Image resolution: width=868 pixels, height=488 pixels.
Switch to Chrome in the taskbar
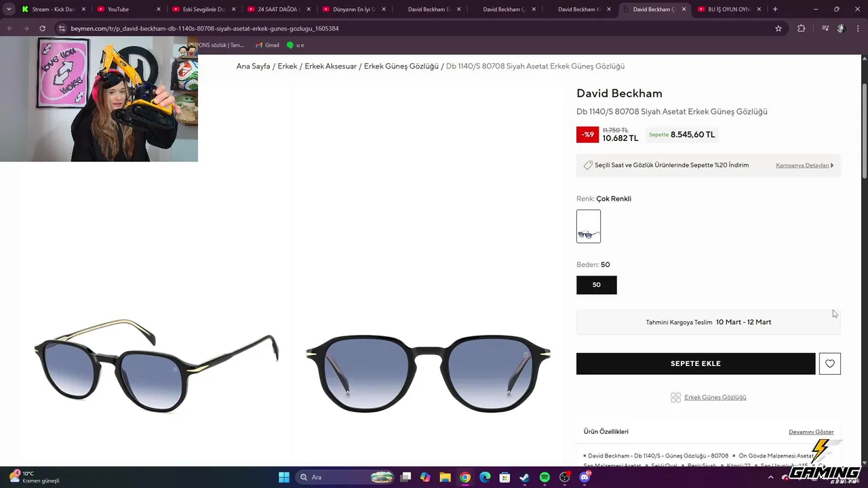(x=465, y=477)
